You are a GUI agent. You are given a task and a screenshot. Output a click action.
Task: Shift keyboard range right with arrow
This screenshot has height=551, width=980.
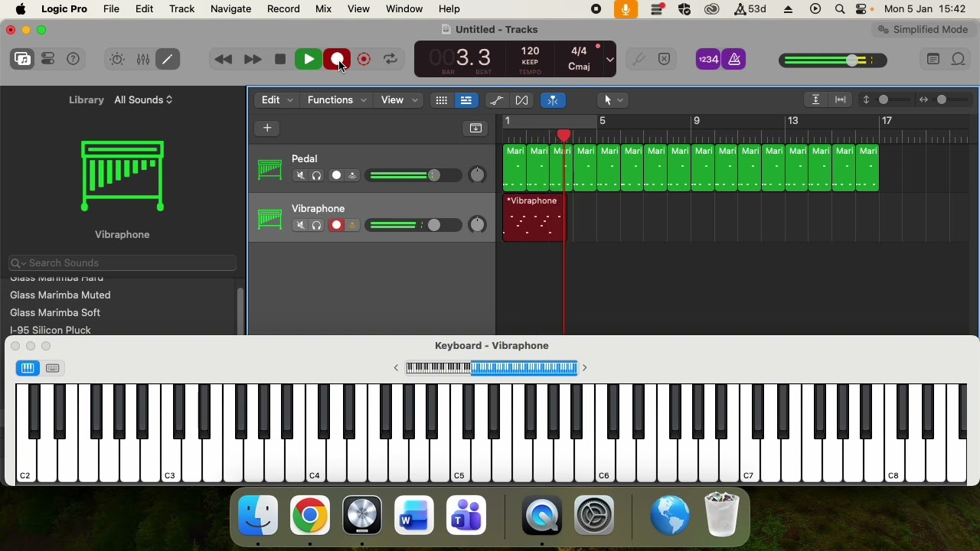click(584, 368)
